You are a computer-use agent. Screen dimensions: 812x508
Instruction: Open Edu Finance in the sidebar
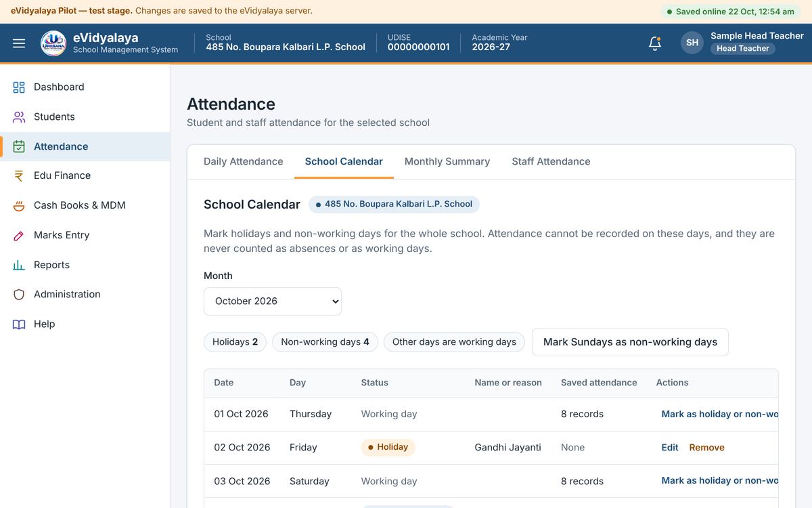[x=85, y=176]
